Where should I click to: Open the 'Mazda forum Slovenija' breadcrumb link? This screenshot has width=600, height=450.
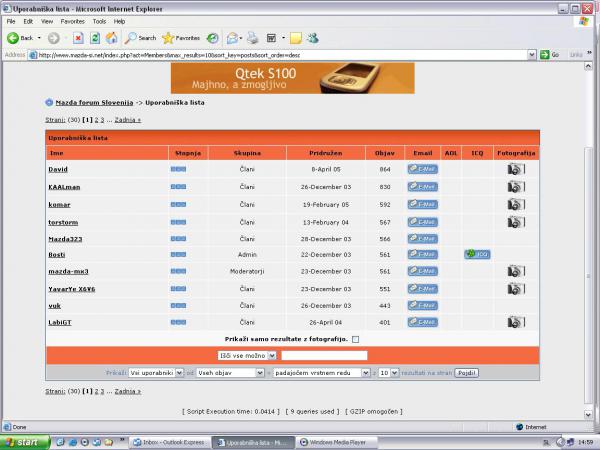[94, 103]
